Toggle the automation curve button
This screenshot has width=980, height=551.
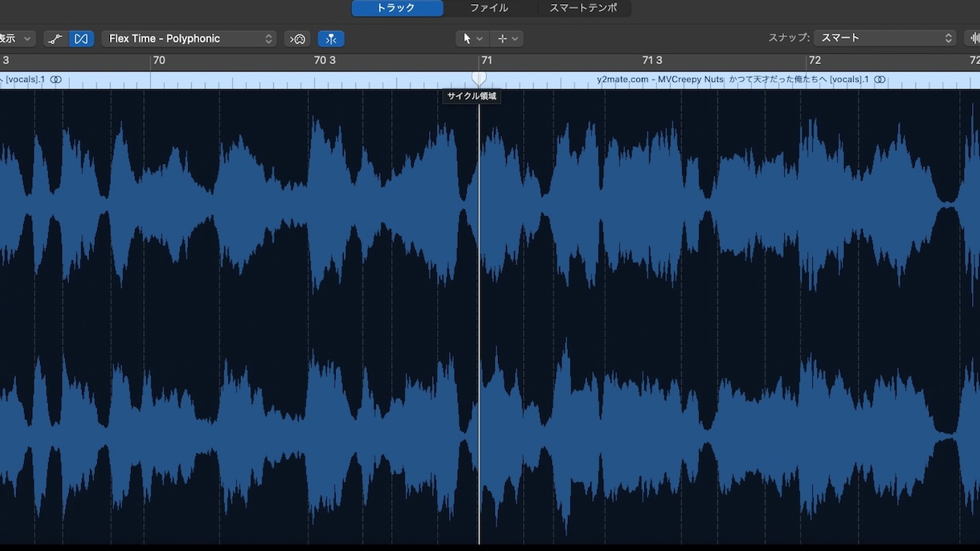tap(55, 39)
